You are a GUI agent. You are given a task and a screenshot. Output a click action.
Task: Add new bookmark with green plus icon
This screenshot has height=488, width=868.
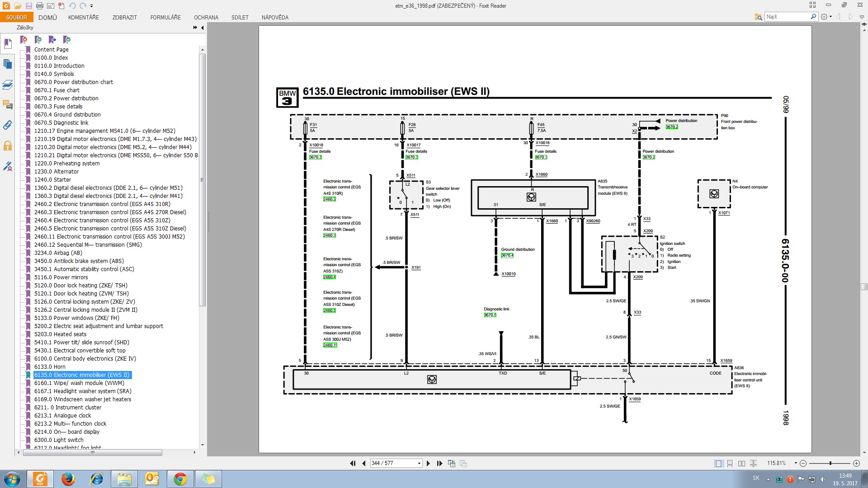38,40
